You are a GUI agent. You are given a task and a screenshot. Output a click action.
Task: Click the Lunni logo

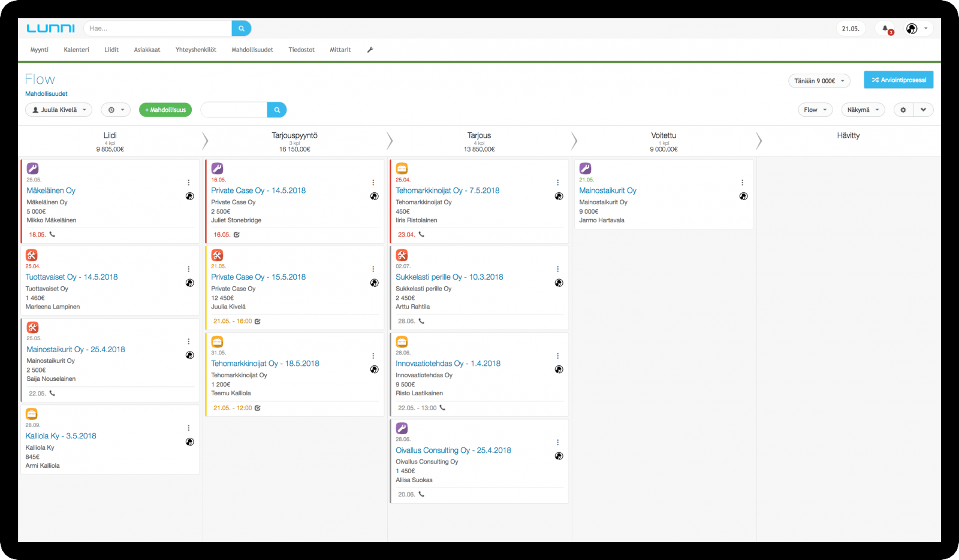pos(51,28)
